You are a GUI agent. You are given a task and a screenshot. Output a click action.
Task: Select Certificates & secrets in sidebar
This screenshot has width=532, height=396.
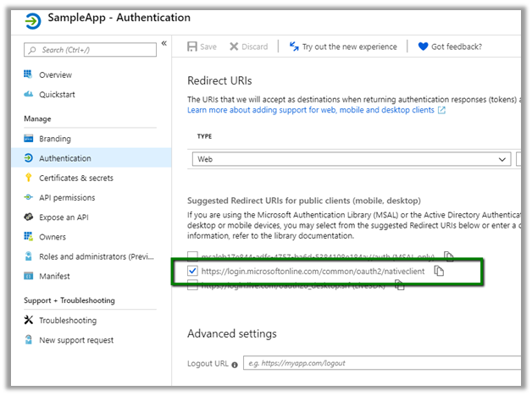click(x=76, y=178)
